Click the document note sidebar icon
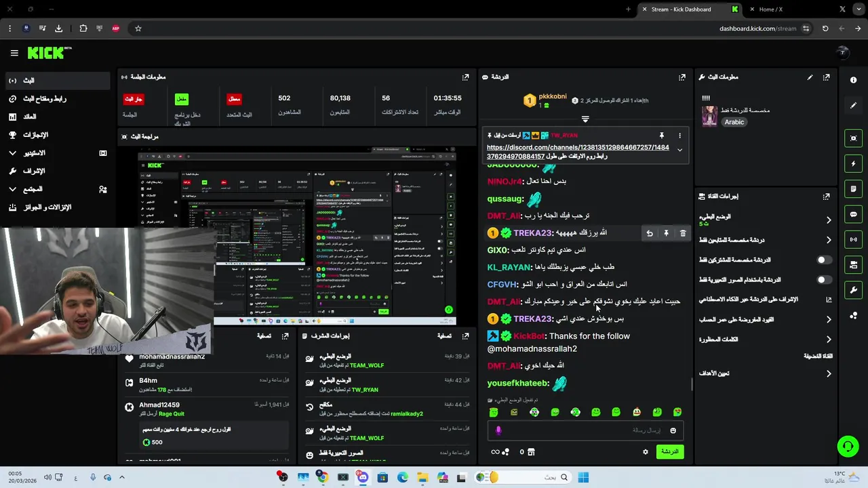The width and height of the screenshot is (868, 488). coord(853,188)
